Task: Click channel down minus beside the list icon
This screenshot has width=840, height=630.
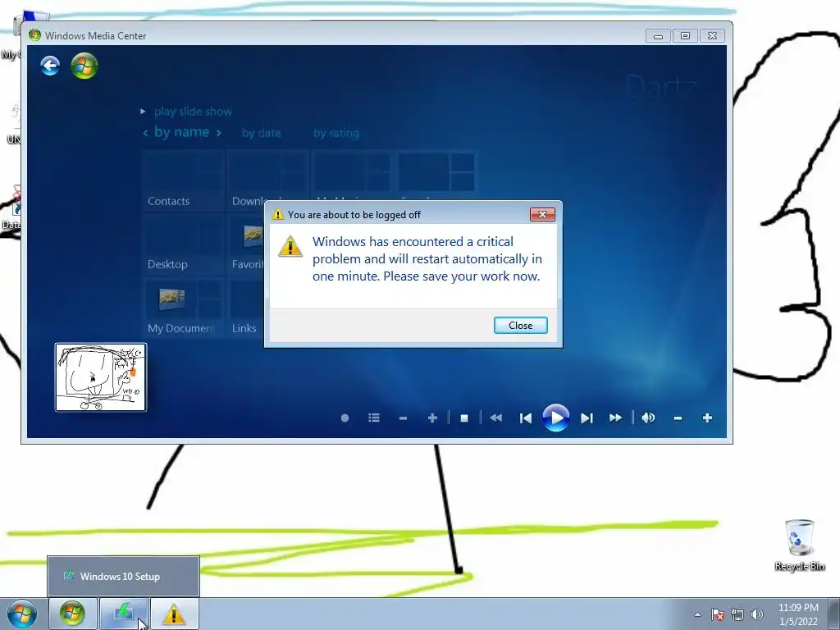Action: (403, 418)
